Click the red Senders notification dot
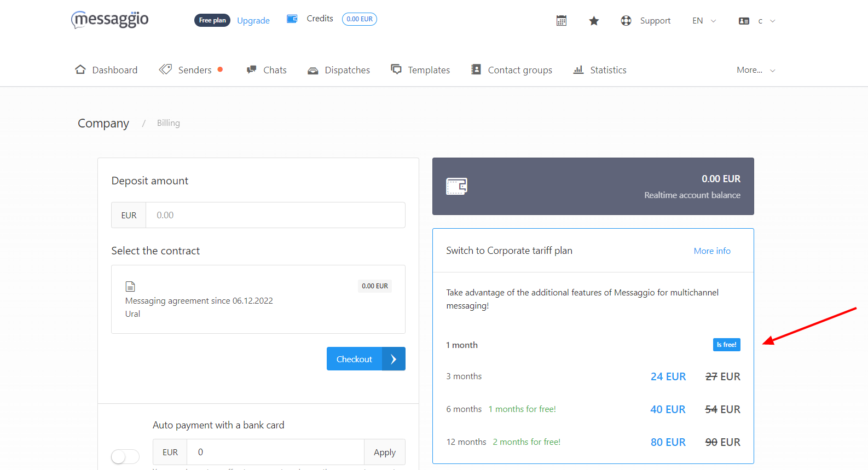 220,69
